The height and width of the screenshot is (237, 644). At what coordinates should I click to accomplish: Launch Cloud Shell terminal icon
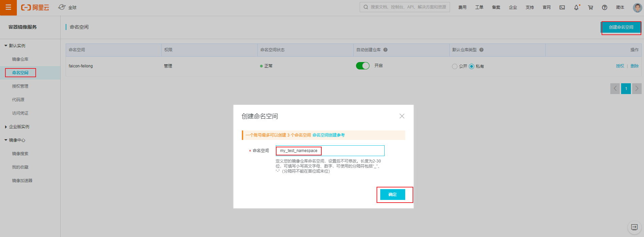(562, 7)
